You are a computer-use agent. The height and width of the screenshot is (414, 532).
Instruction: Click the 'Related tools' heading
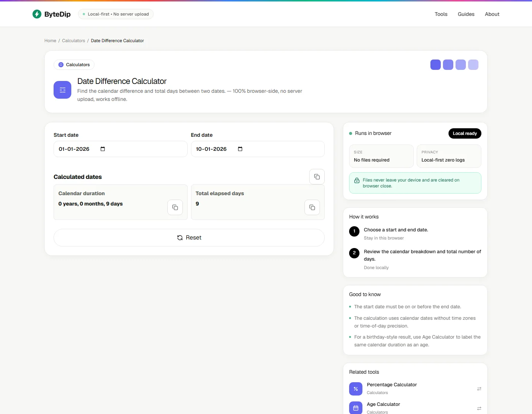[364, 372]
